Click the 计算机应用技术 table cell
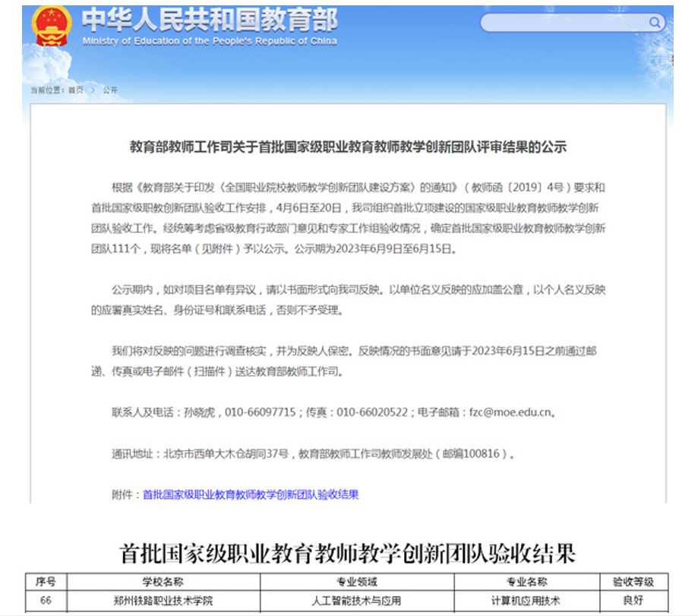Screen dimensions: 698x616 (x=526, y=600)
